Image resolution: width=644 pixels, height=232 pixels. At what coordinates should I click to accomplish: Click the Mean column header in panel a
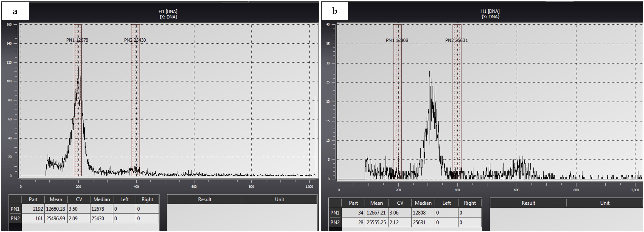click(56, 199)
